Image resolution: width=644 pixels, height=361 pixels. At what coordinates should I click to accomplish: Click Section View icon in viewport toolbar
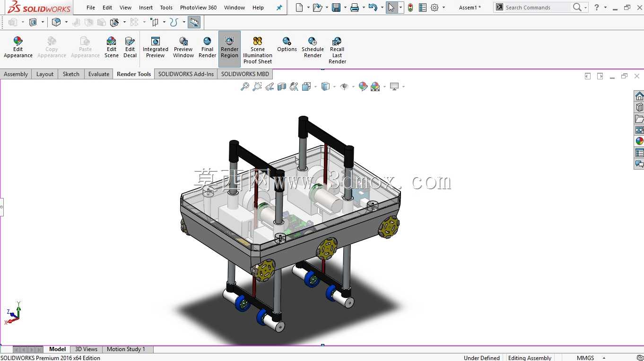282,86
